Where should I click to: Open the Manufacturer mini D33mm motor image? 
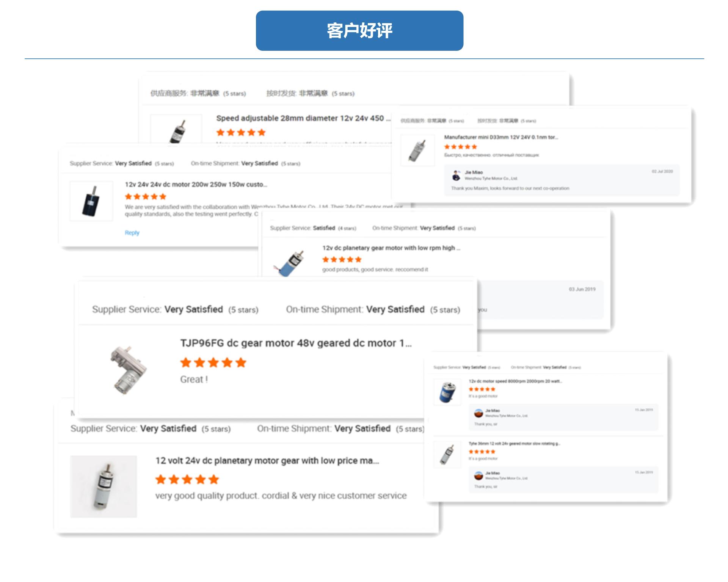tap(417, 150)
